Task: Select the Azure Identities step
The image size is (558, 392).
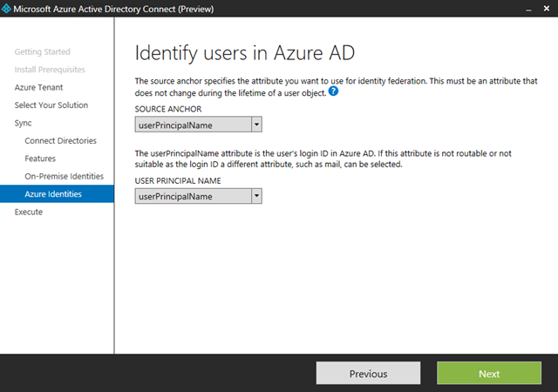Action: pos(57,194)
